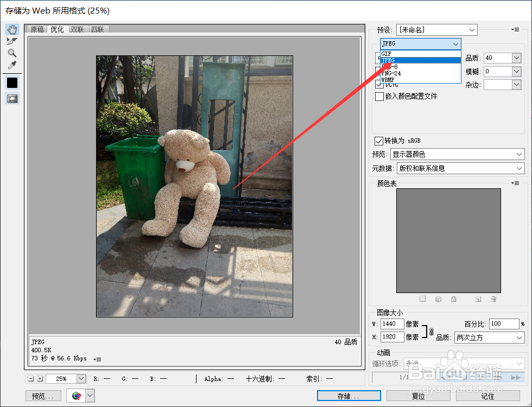Click the web palette cube icon

[439, 299]
